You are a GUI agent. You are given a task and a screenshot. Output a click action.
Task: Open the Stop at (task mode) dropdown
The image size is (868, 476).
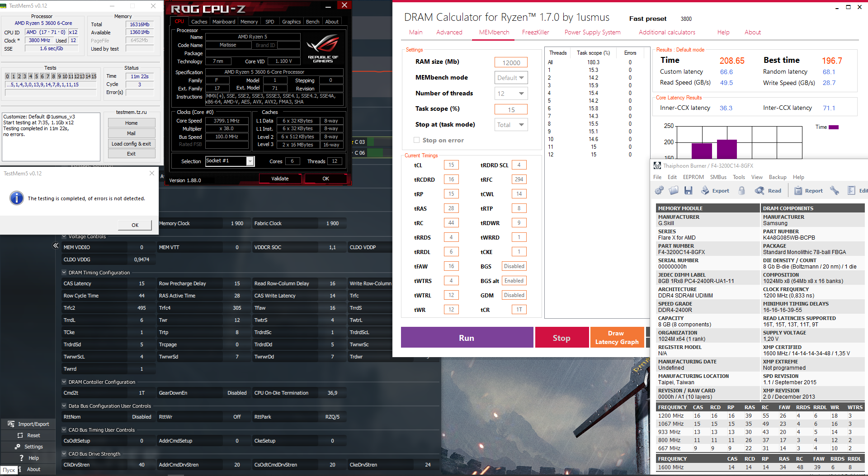511,125
